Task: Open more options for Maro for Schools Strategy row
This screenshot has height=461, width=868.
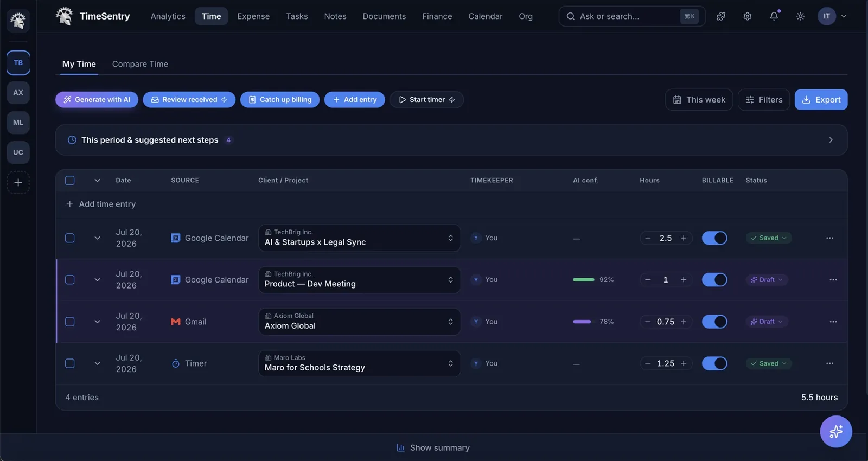Action: [829, 363]
